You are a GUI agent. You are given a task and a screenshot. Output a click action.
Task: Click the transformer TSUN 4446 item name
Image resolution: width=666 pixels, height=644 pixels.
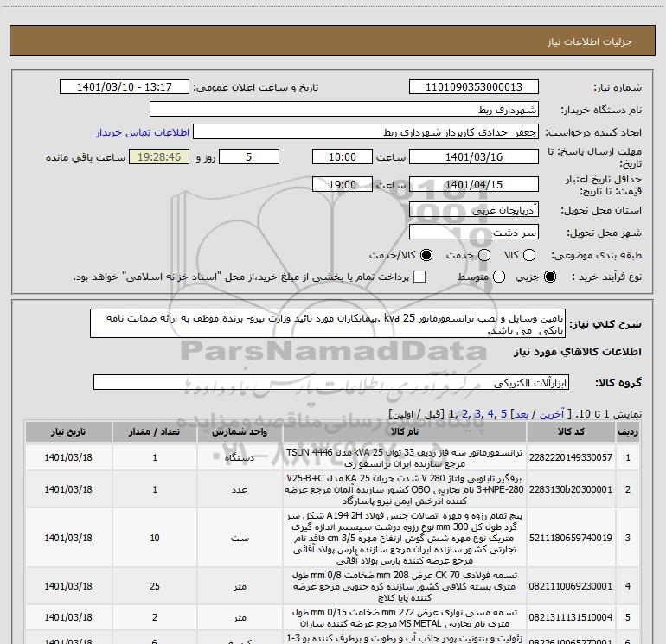pos(405,457)
